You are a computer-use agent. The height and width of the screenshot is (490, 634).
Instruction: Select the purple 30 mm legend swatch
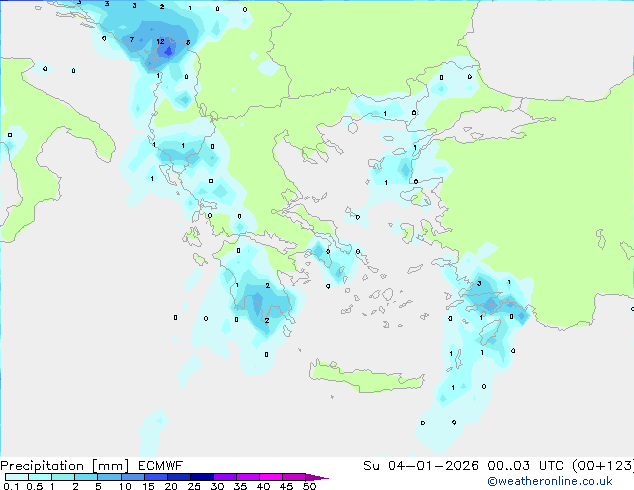pyautogui.click(x=225, y=478)
